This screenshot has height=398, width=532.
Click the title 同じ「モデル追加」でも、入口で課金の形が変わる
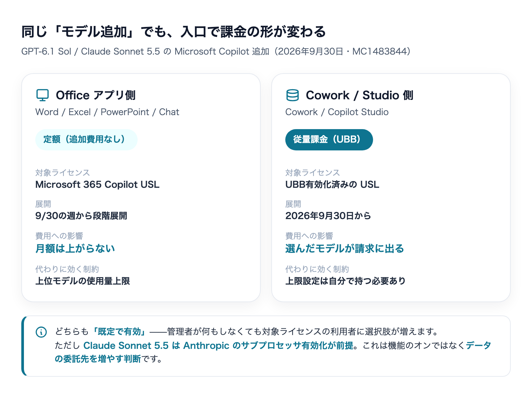coord(174,32)
